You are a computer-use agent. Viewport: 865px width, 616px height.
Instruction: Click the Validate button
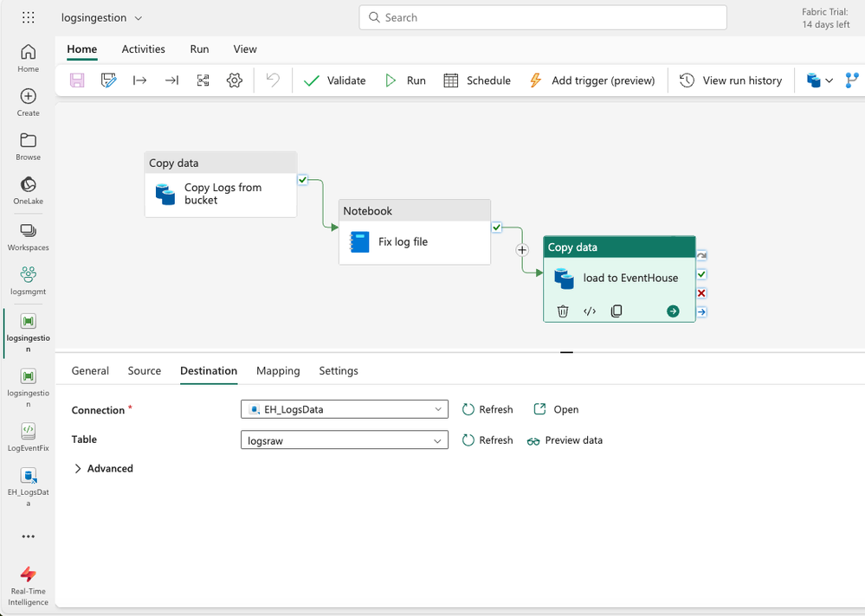pyautogui.click(x=335, y=80)
